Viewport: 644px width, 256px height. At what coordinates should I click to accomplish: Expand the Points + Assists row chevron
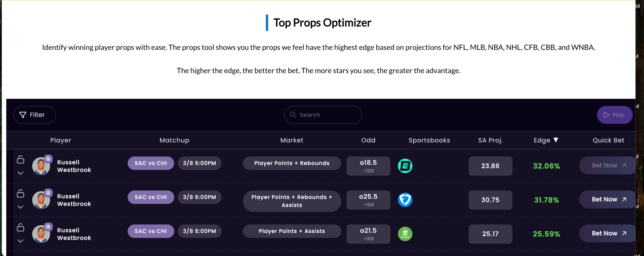[x=21, y=241]
